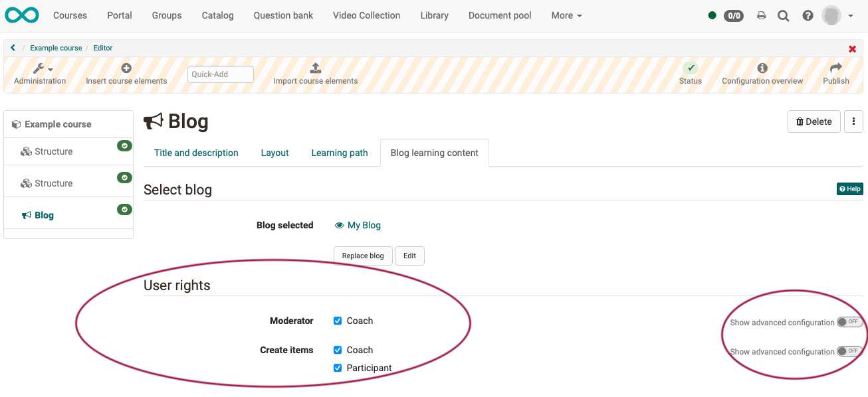Click the help question mark icon
This screenshot has height=397, width=868.
click(x=808, y=16)
